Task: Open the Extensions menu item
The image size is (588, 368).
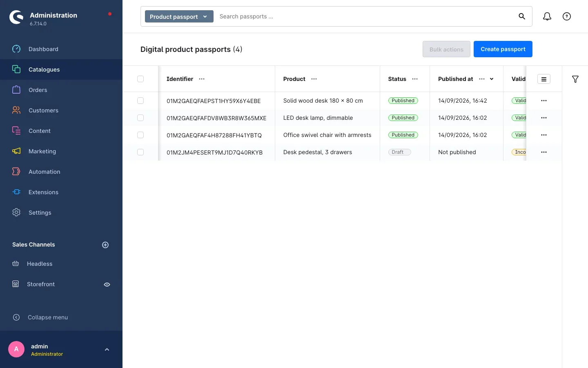Action: [61, 192]
